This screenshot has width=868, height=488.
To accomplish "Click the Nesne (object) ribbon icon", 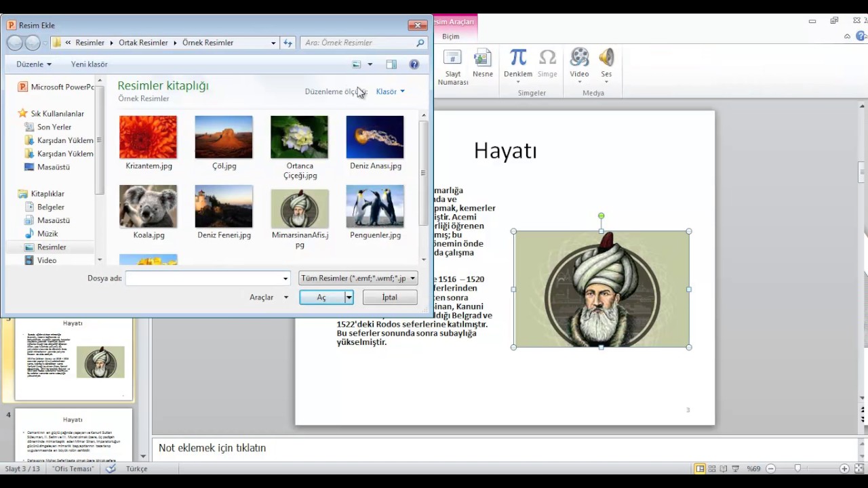I will click(x=483, y=64).
